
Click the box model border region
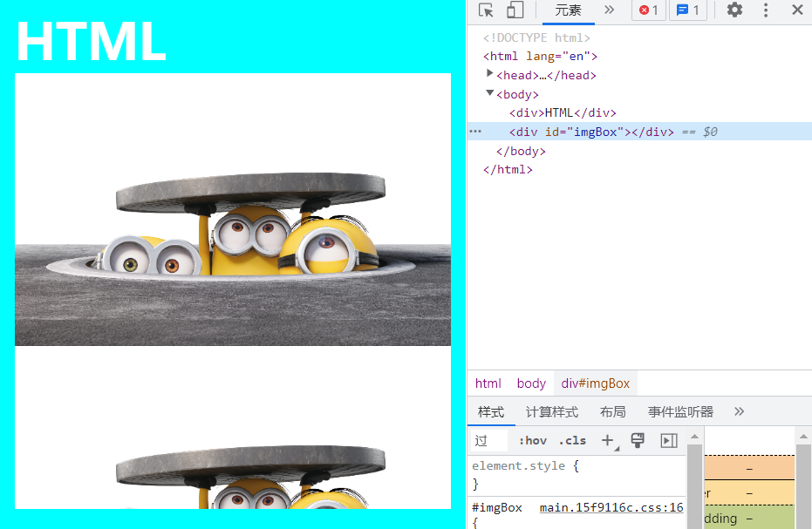749,492
